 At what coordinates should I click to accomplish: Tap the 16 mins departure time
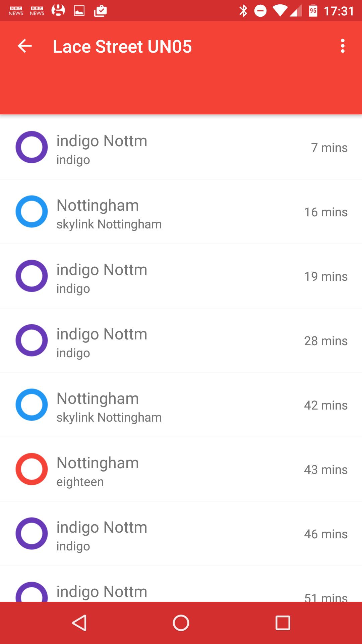coord(325,212)
